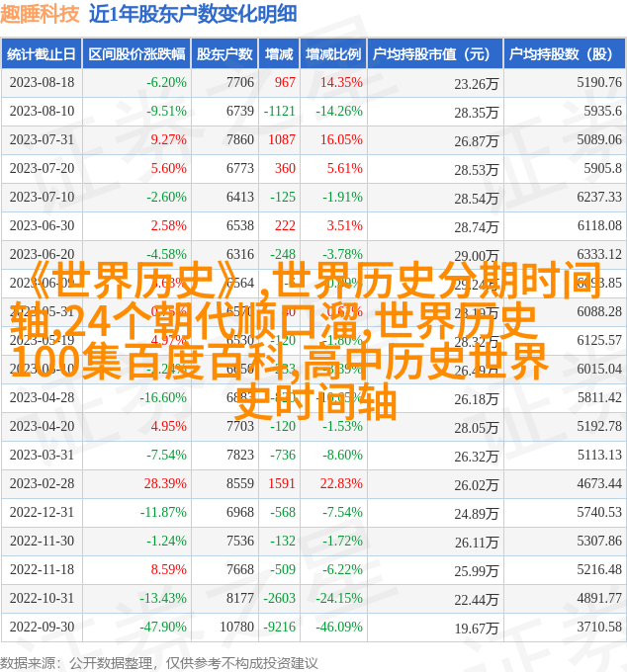Image resolution: width=627 pixels, height=672 pixels.
Task: Select the date cell 2023-07-31
Action: [42, 139]
